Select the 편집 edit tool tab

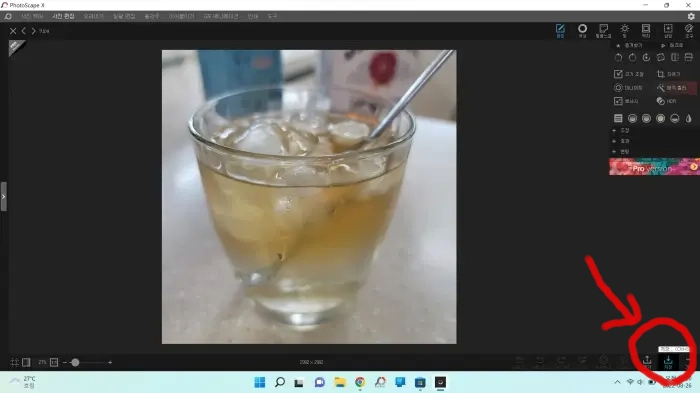point(560,31)
